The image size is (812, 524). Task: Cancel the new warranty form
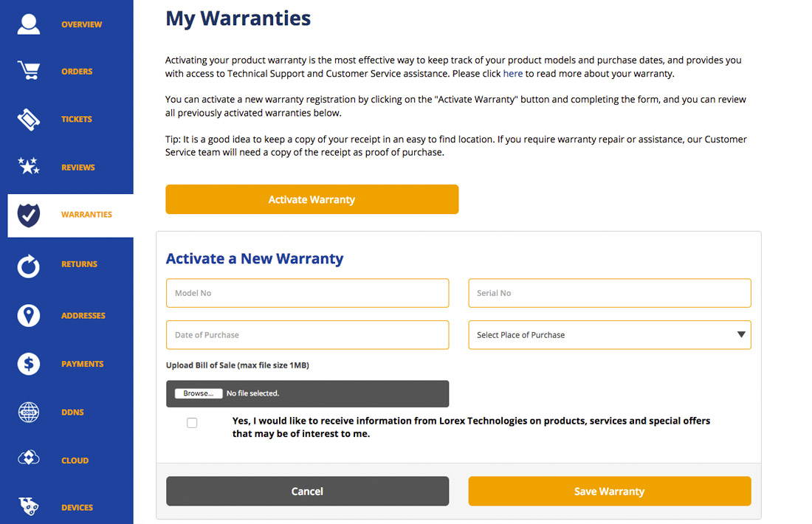pyautogui.click(x=307, y=491)
